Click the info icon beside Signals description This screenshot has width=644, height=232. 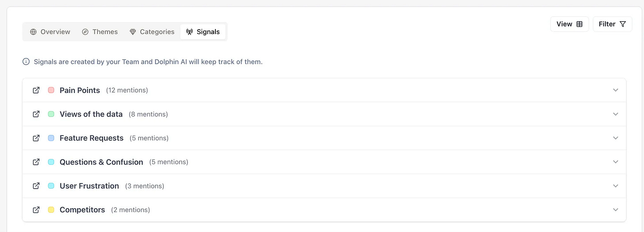click(26, 62)
